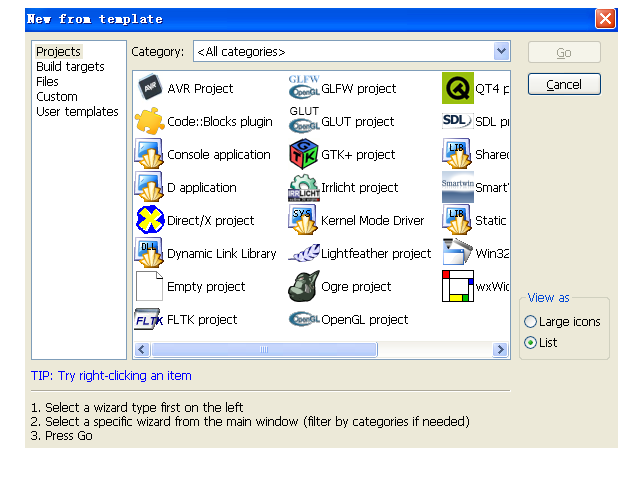Click the GLUT project icon
Screen dimensions: 640x480
pyautogui.click(x=304, y=121)
